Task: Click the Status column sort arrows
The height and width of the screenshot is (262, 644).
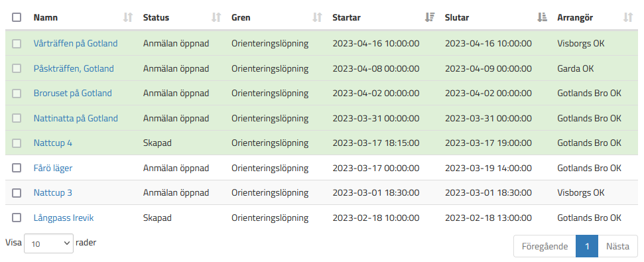Action: pos(216,18)
